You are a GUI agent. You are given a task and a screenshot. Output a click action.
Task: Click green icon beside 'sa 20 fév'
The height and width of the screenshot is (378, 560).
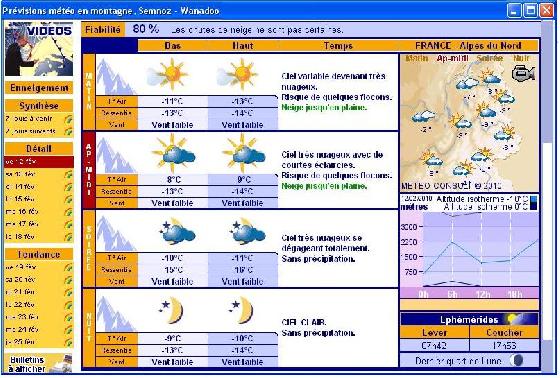(68, 279)
